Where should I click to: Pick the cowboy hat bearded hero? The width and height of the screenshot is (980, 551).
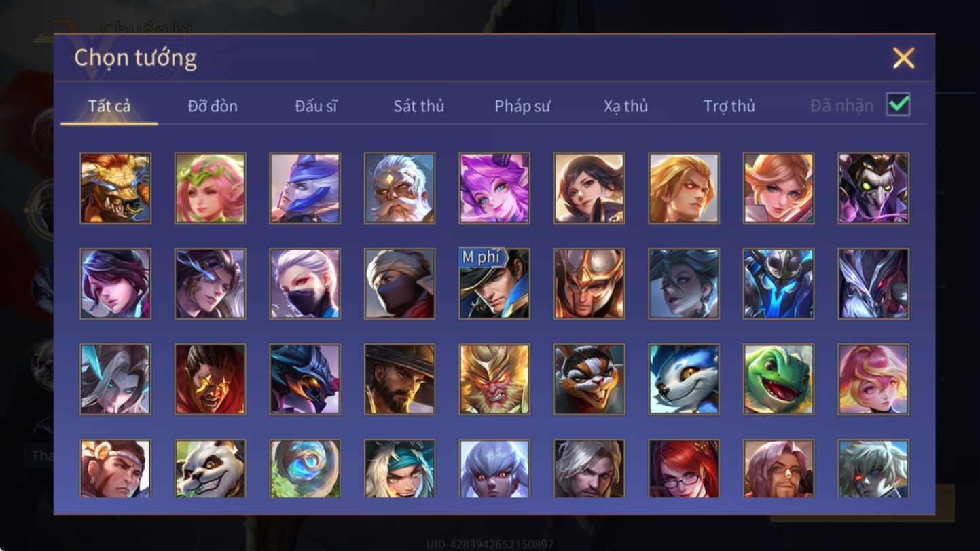(x=399, y=379)
